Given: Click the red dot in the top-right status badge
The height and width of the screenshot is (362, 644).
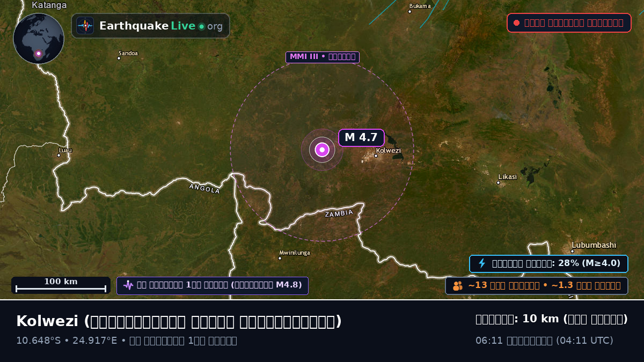Looking at the screenshot, I should [516, 23].
